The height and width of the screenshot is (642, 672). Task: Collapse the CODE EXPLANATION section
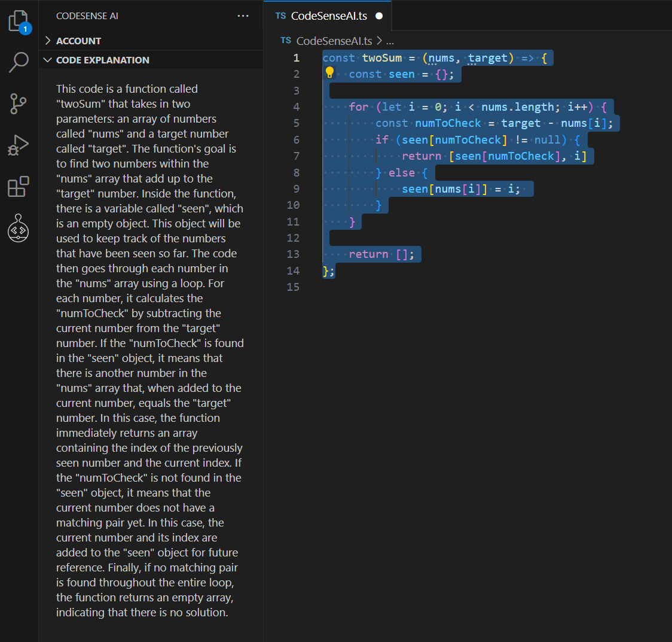(151, 60)
